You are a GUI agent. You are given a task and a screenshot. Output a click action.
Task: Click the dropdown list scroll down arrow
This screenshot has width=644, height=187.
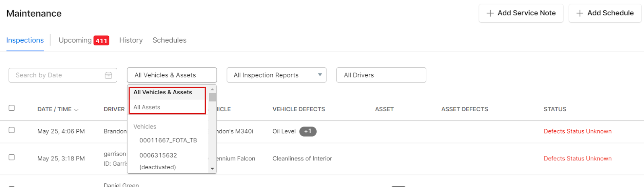pyautogui.click(x=212, y=168)
